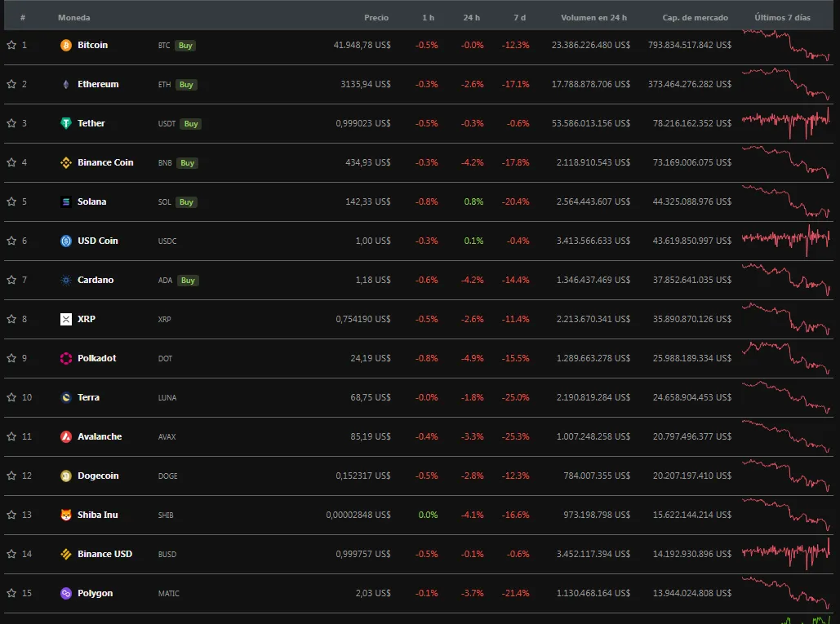Viewport: 840px width, 624px height.
Task: Click the -25.3% Avalanche 7d value
Action: 515,436
